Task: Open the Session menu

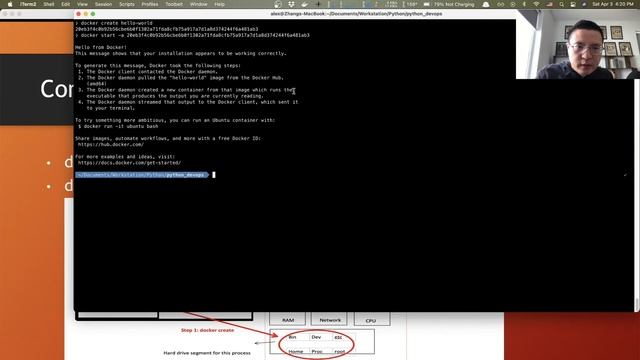Action: pyautogui.click(x=103, y=4)
